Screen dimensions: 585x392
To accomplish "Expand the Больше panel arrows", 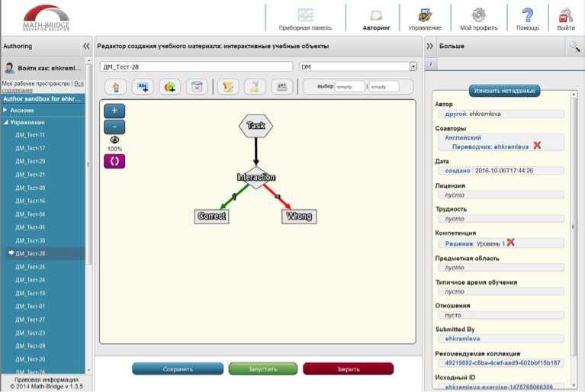I will click(x=430, y=46).
